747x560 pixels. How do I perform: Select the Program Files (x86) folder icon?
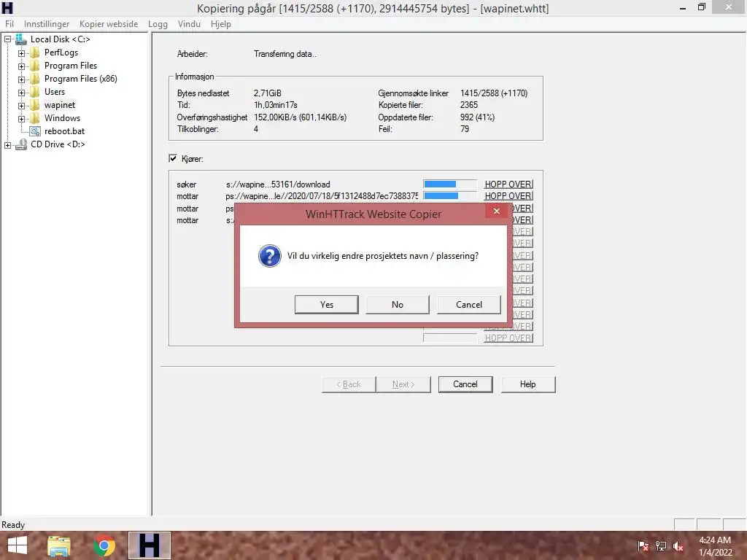tap(35, 79)
